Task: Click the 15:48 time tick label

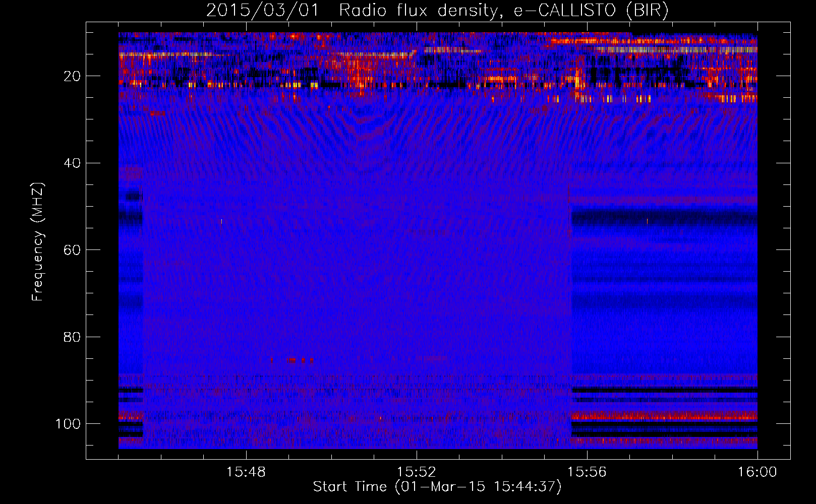Action: 246,472
